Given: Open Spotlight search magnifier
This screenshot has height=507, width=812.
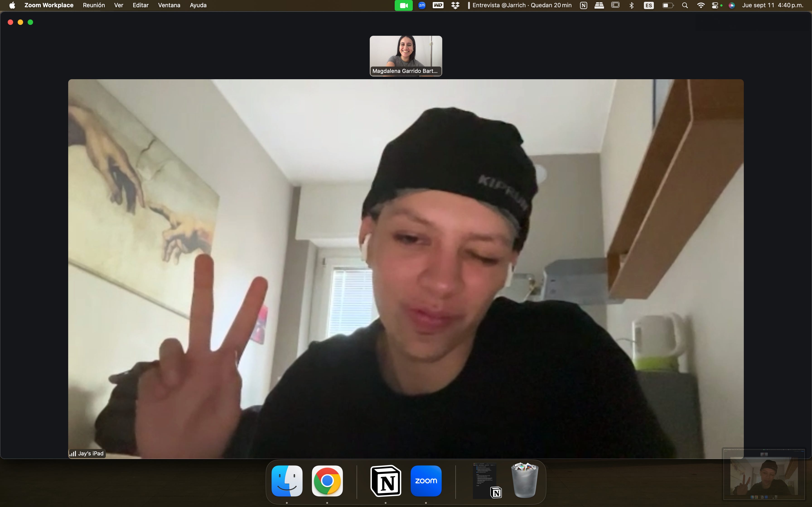Looking at the screenshot, I should coord(685,5).
